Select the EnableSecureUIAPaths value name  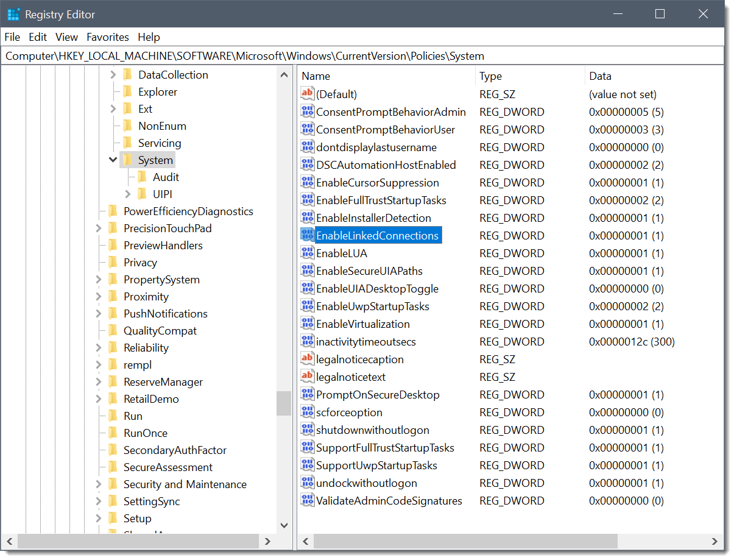(369, 271)
